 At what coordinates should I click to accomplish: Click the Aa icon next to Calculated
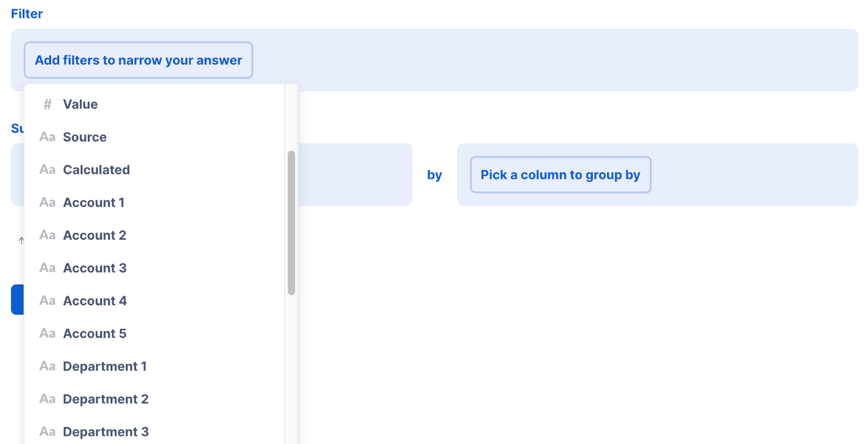(x=47, y=170)
